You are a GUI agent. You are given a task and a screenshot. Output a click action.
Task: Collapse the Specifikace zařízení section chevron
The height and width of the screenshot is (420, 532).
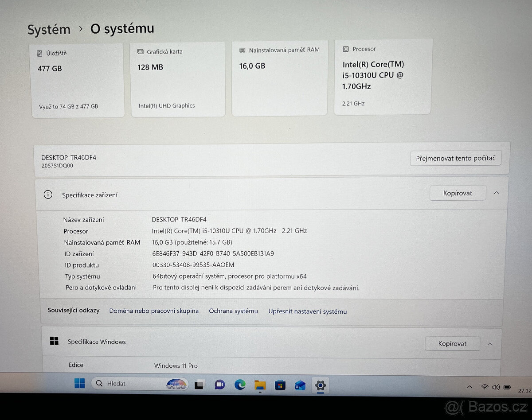tap(497, 193)
